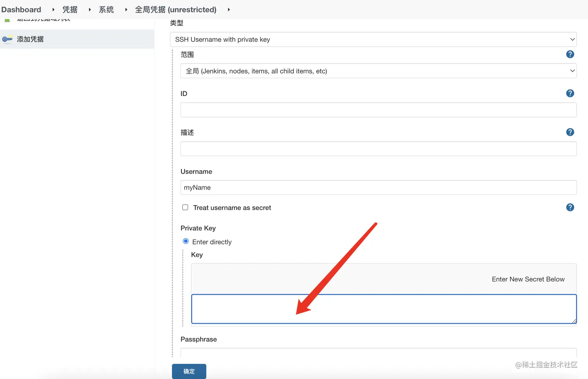This screenshot has width=588, height=379.
Task: Expand the arrow after 全局凭据 (unrestricted) breadcrumb
Action: pos(229,10)
